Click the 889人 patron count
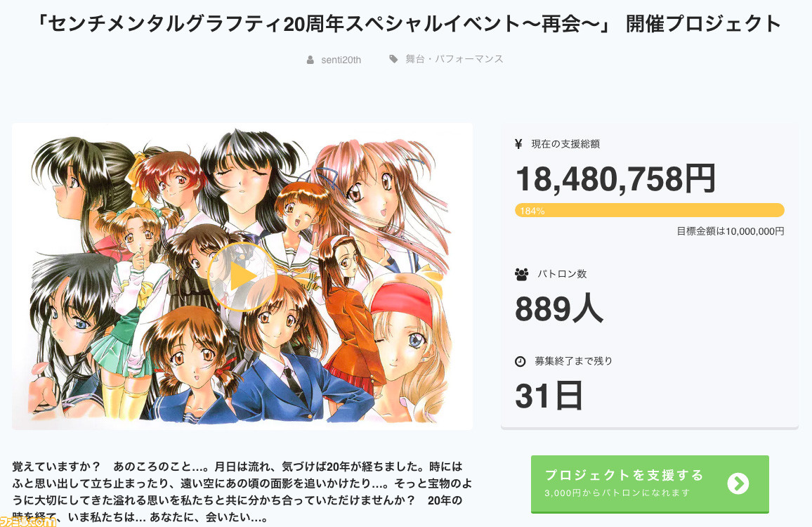 pyautogui.click(x=558, y=308)
